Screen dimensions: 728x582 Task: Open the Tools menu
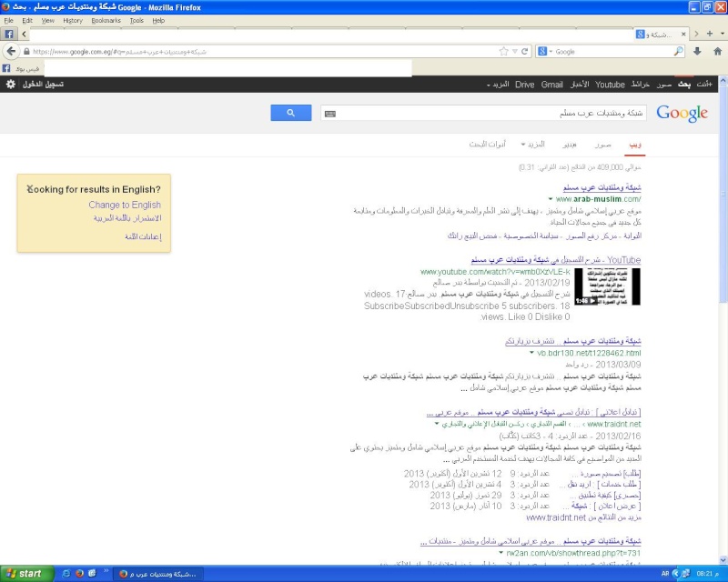(x=136, y=20)
